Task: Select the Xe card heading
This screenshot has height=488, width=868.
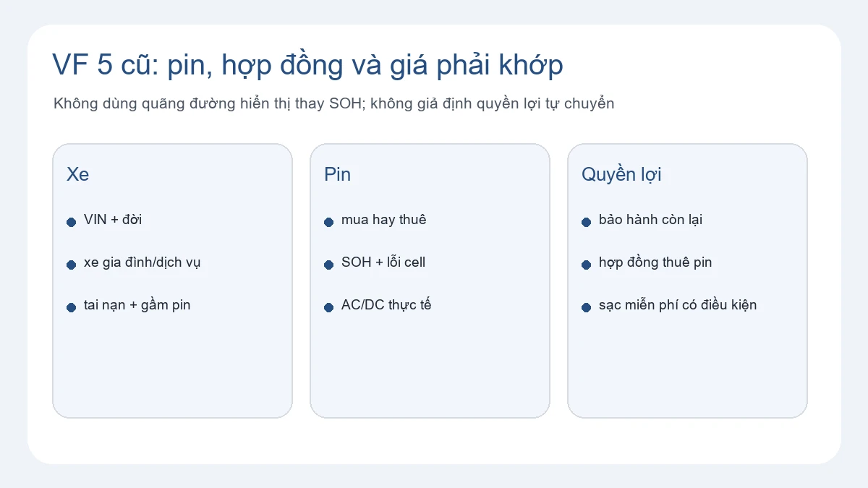Action: (x=78, y=174)
